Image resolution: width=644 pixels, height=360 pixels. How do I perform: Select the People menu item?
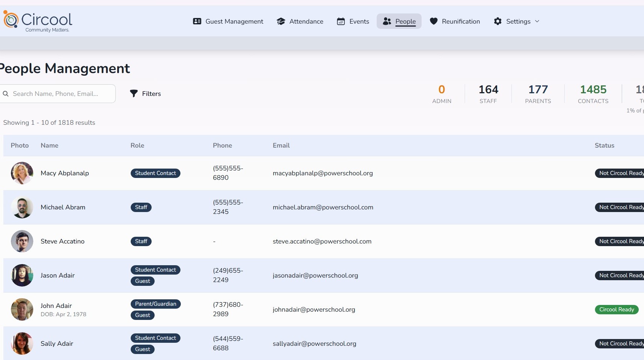pyautogui.click(x=399, y=21)
